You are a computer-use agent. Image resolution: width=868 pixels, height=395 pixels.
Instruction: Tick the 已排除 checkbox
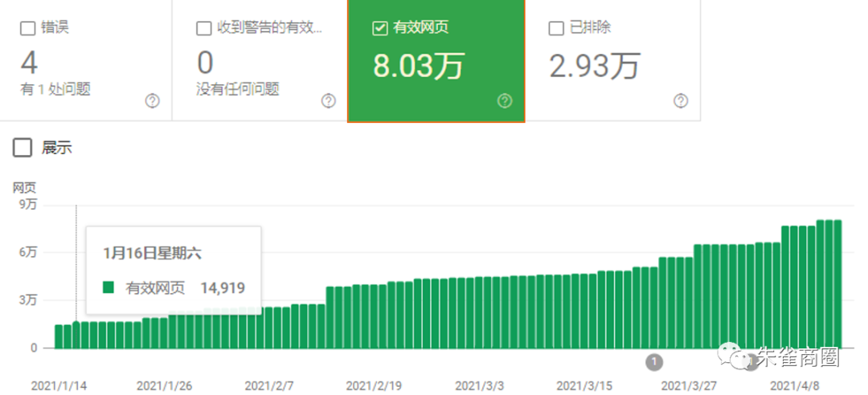[x=556, y=28]
